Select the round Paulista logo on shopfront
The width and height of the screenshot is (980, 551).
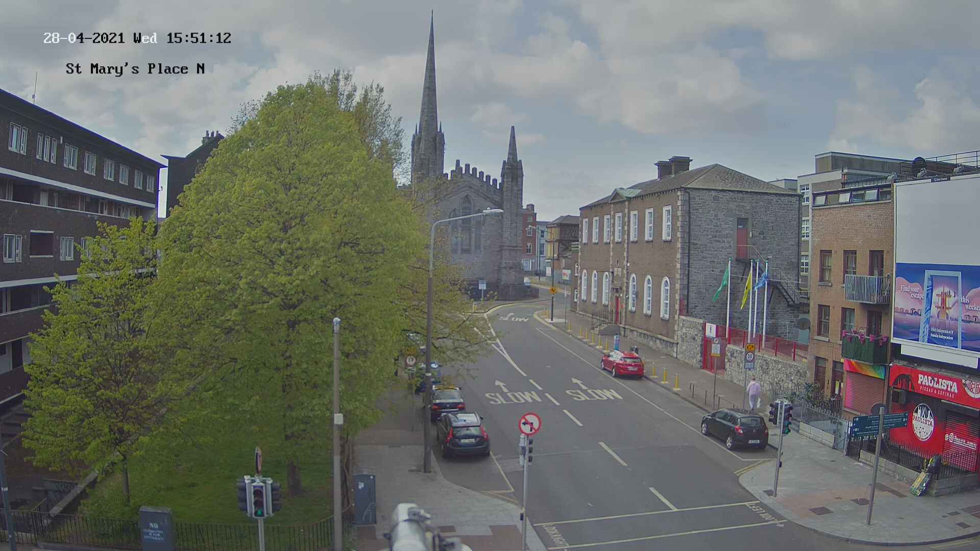click(x=922, y=422)
